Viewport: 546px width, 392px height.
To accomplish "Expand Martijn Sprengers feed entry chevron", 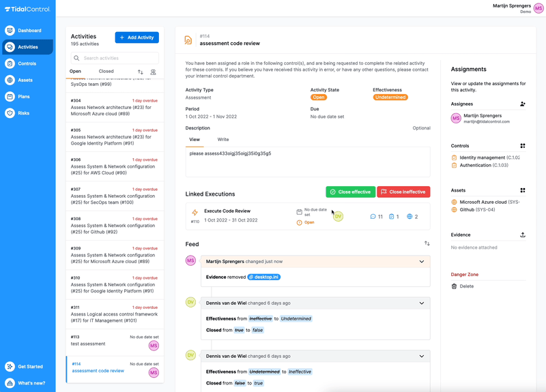I will [422, 262].
